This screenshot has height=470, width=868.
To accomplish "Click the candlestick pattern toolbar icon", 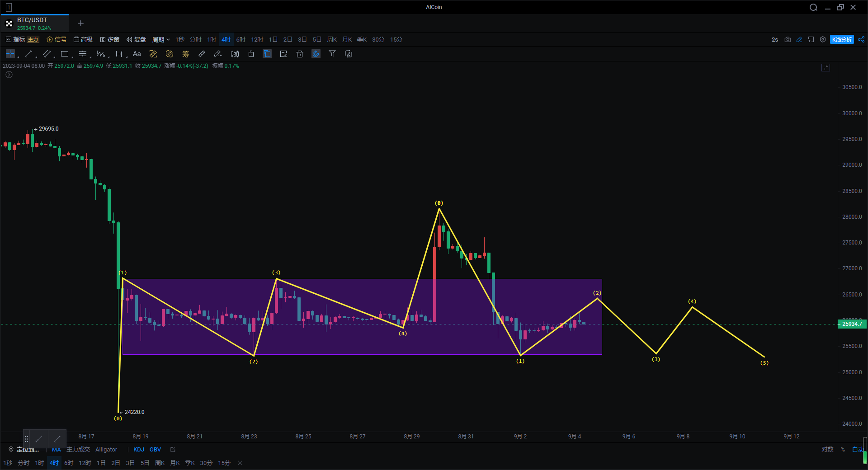I will 235,54.
